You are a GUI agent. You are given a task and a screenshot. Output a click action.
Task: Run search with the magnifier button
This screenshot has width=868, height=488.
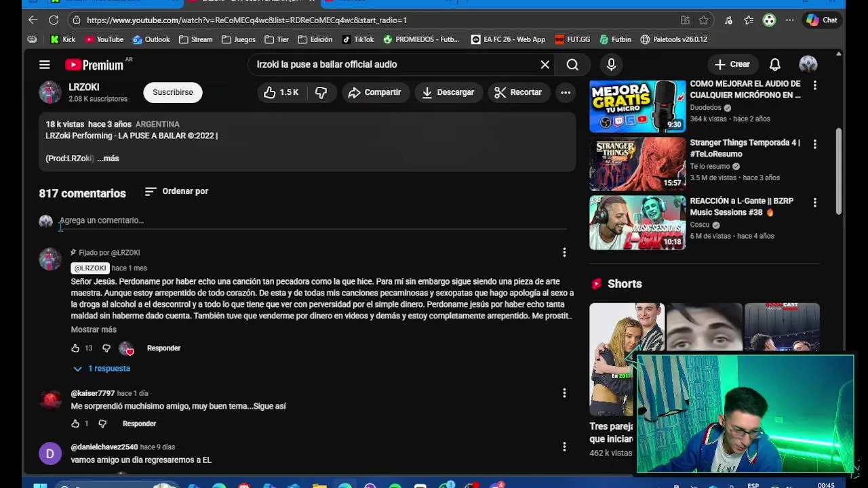572,64
